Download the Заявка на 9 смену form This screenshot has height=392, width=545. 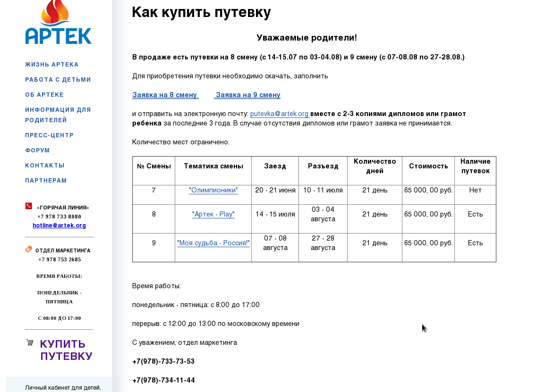coord(247,95)
